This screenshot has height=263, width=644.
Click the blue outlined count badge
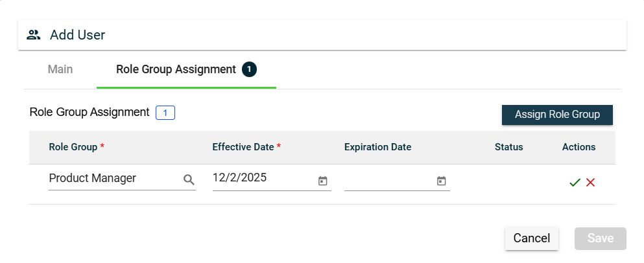pos(165,113)
